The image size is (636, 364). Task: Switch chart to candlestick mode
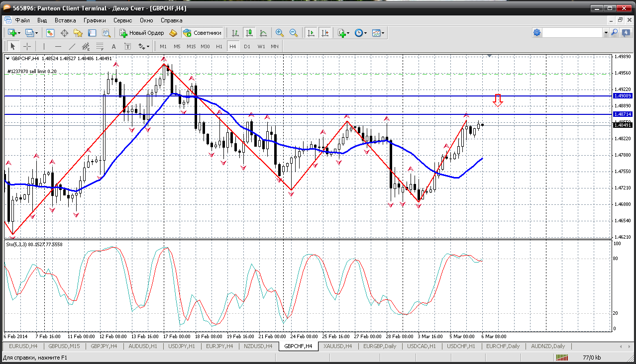pyautogui.click(x=249, y=33)
